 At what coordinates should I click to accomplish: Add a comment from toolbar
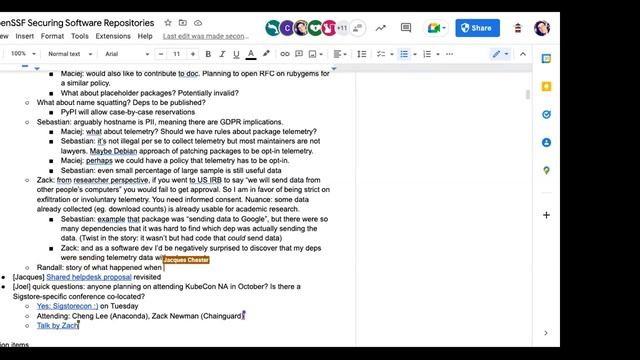pyautogui.click(x=299, y=53)
